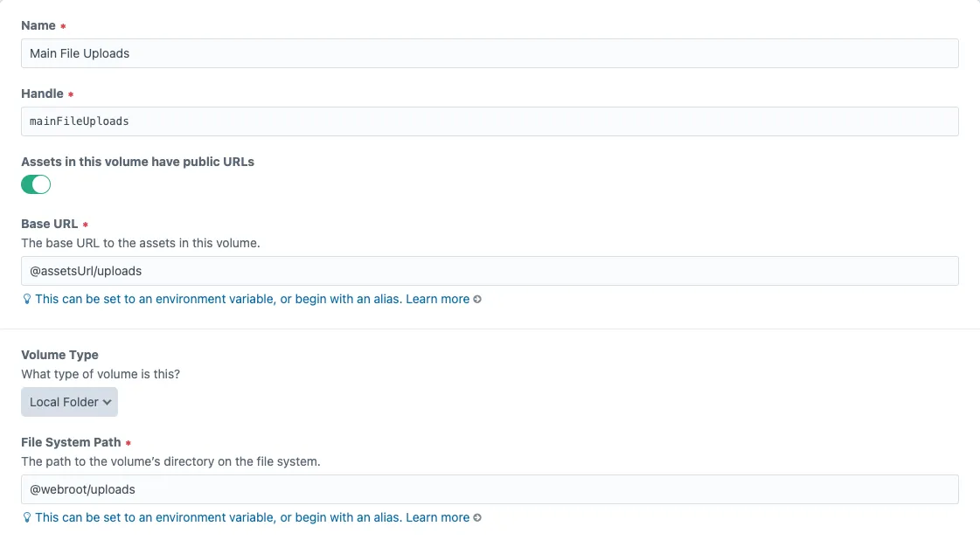Click the Handle input field

coord(490,121)
